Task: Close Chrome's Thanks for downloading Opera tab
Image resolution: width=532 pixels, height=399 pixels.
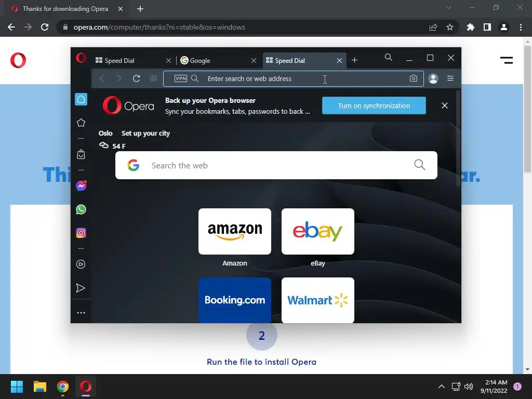Action: (x=120, y=9)
